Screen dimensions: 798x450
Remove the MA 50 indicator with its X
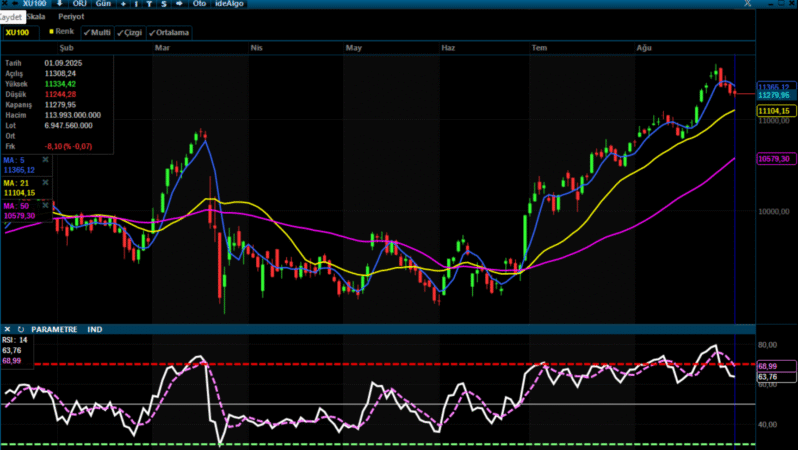tap(45, 206)
